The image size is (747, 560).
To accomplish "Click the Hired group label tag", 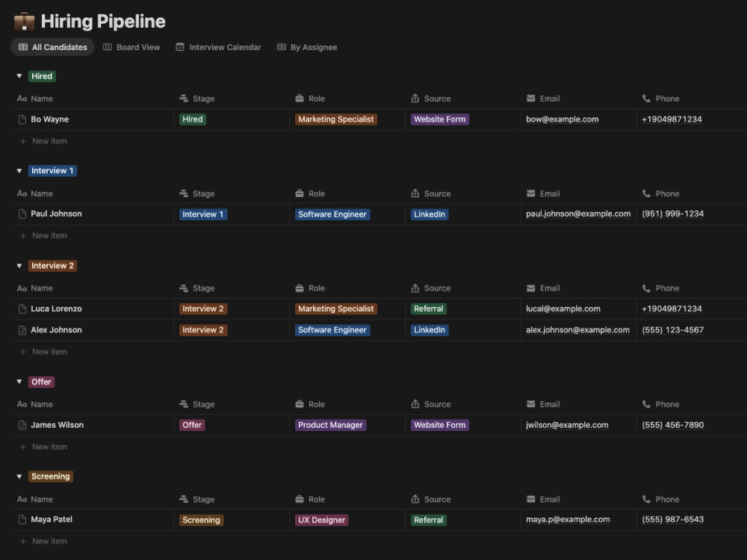I will pyautogui.click(x=42, y=76).
